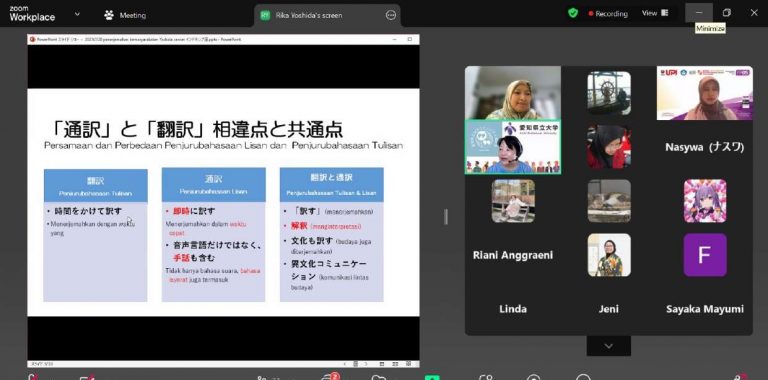Image resolution: width=768 pixels, height=380 pixels.
Task: Switch to Slide Sorter view icon
Action: pos(395,364)
